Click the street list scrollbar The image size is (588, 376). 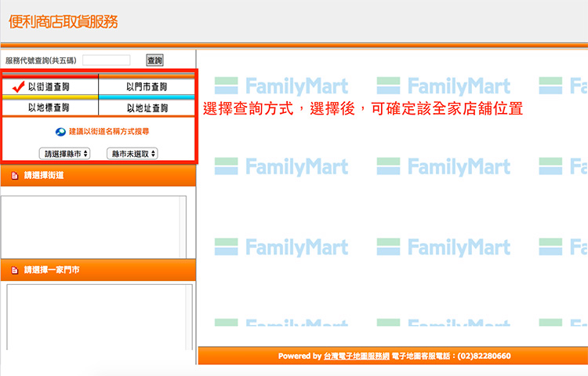pos(183,227)
